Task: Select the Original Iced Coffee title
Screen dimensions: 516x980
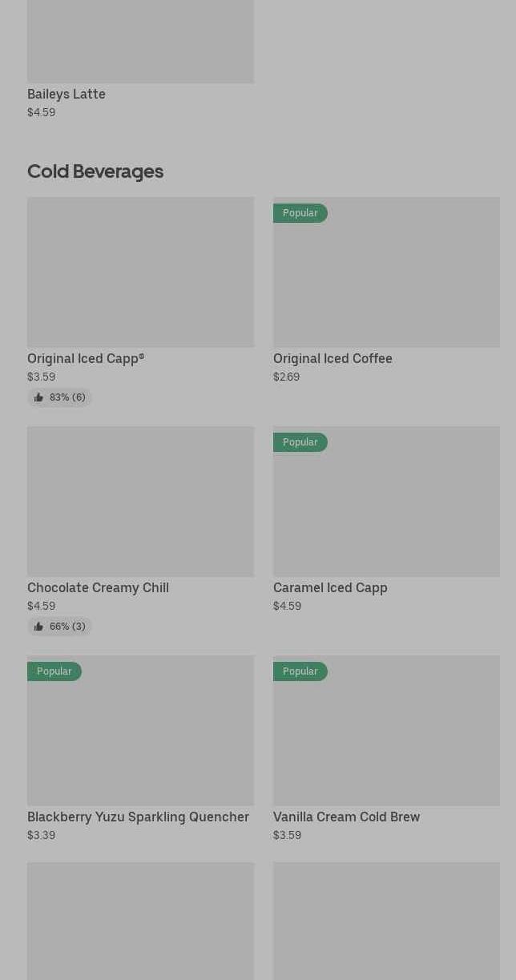Action: pyautogui.click(x=333, y=358)
